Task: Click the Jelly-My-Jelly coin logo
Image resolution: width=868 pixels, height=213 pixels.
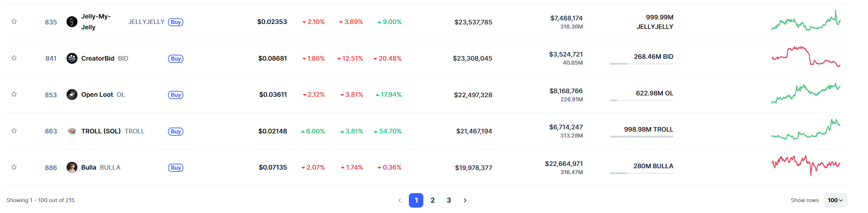Action: pos(72,22)
